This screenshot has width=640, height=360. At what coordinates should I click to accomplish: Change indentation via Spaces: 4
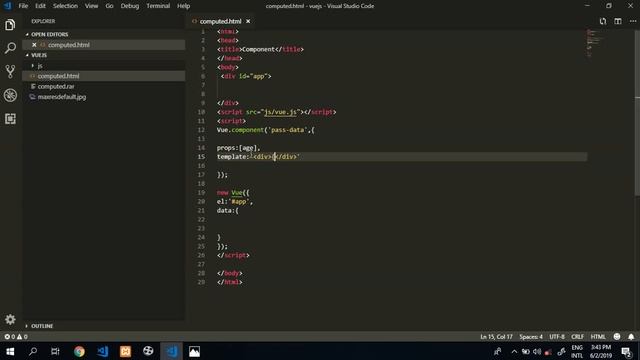click(x=531, y=337)
